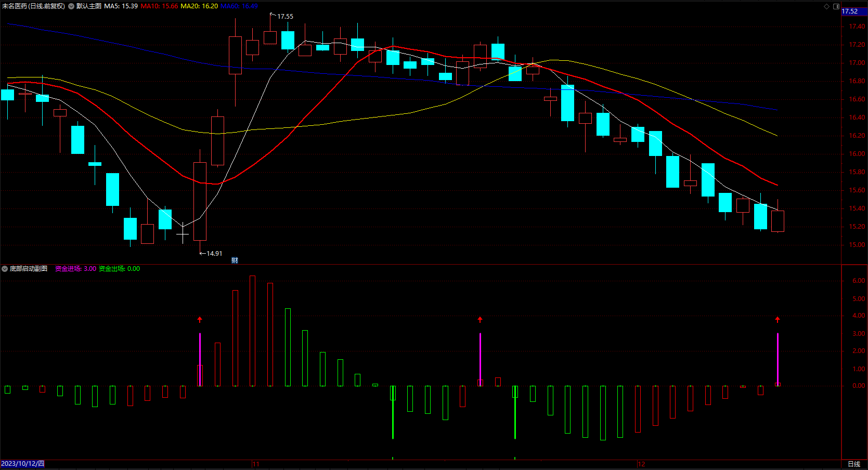Viewport: 868px width, 470px height.
Task: Click the 16.00 price axis label
Action: (857, 154)
